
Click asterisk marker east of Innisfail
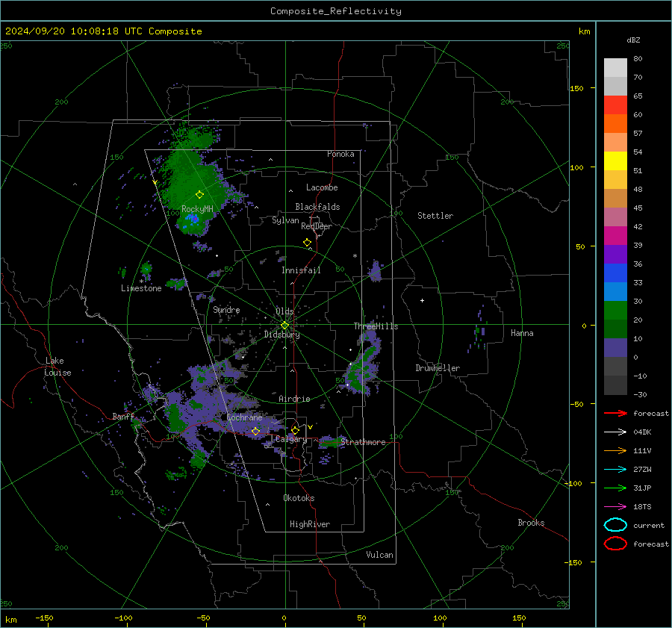[355, 256]
